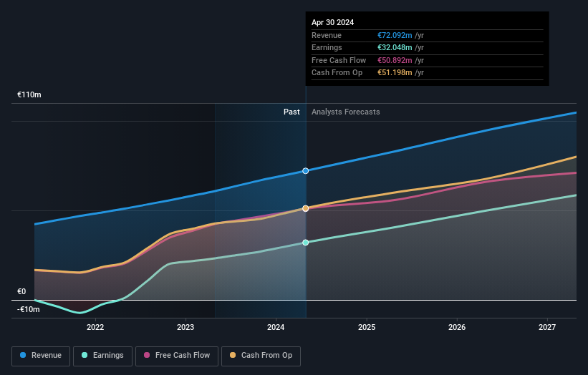588x375 pixels.
Task: Click the Apr 30 2024 tooltip date
Action: tap(332, 22)
